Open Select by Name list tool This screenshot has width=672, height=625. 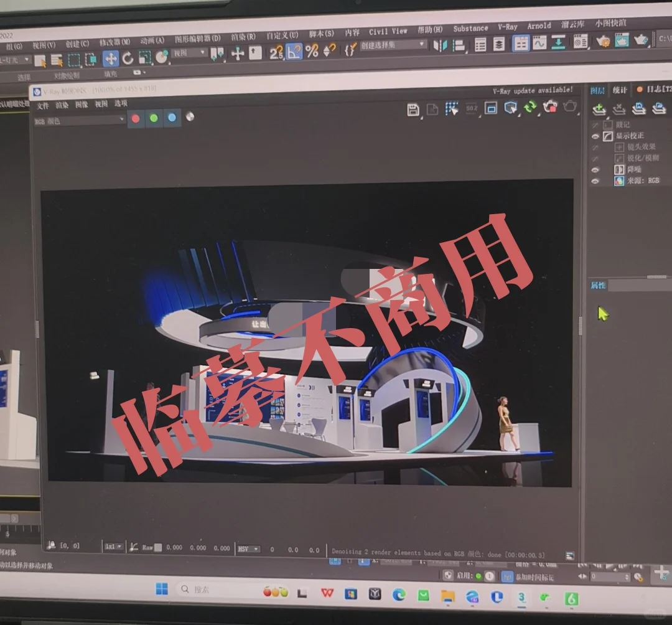[57, 60]
